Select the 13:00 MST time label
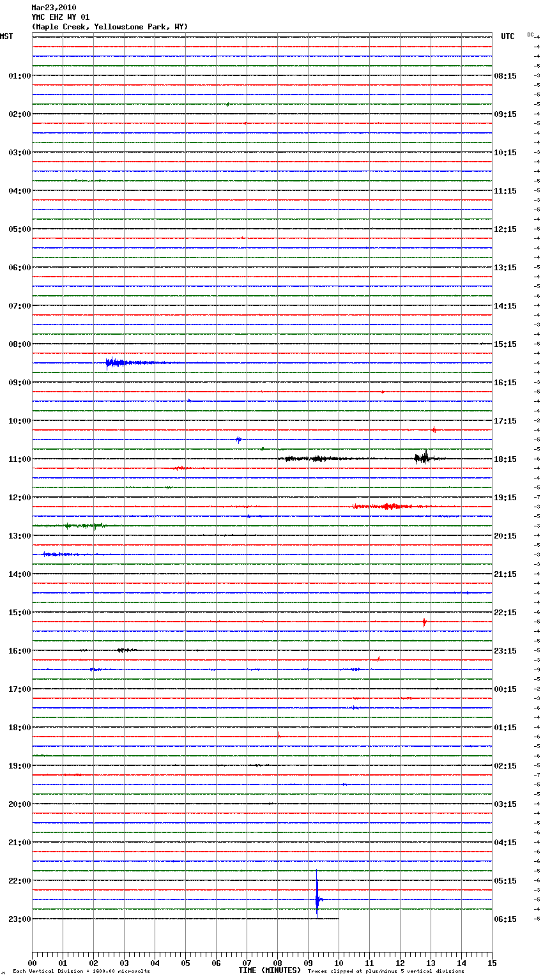543x980 pixels. click(20, 536)
